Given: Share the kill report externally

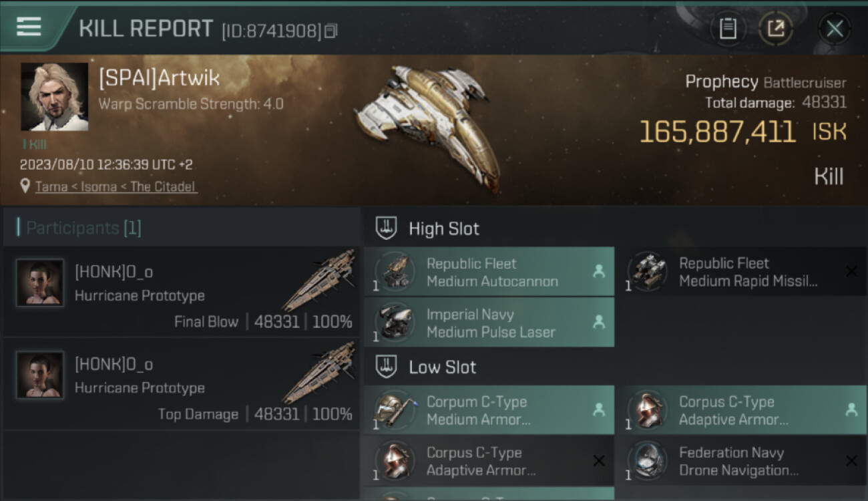Looking at the screenshot, I should coord(776,29).
